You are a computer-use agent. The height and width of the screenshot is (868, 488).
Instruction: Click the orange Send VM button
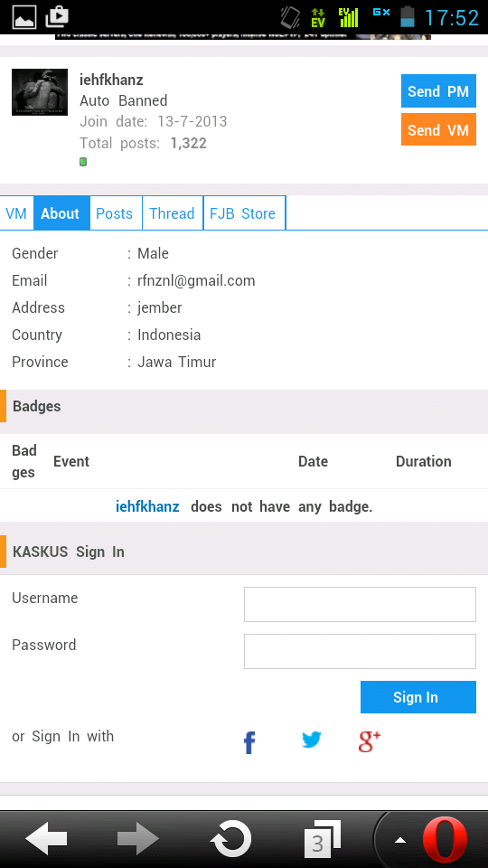(438, 129)
